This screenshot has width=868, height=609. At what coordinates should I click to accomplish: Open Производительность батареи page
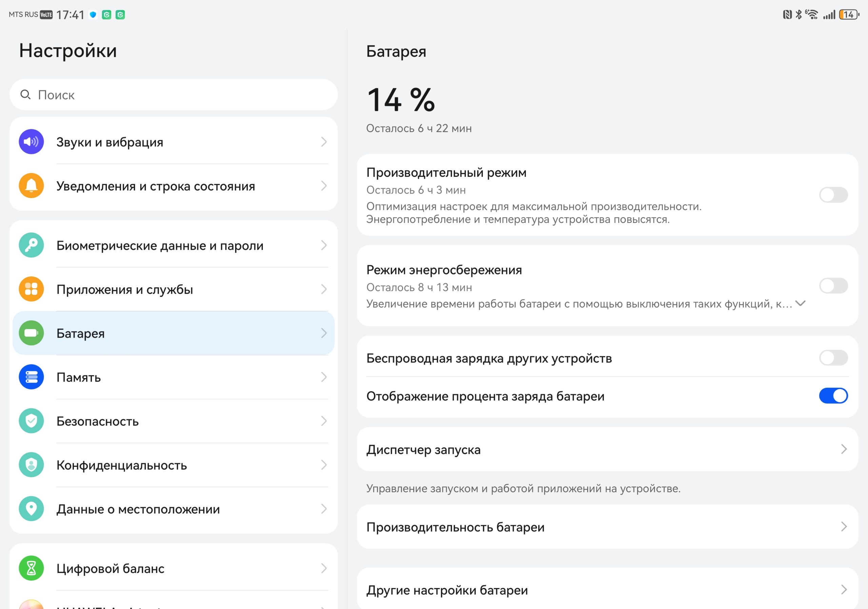point(607,527)
